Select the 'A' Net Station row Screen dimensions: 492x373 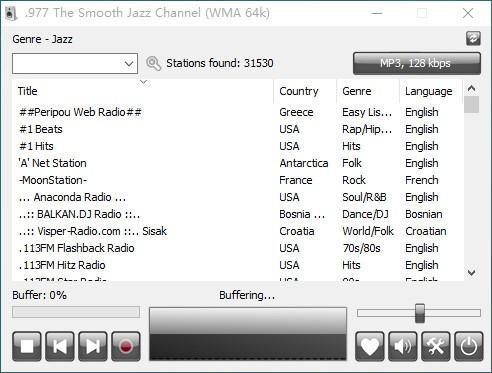[237, 163]
